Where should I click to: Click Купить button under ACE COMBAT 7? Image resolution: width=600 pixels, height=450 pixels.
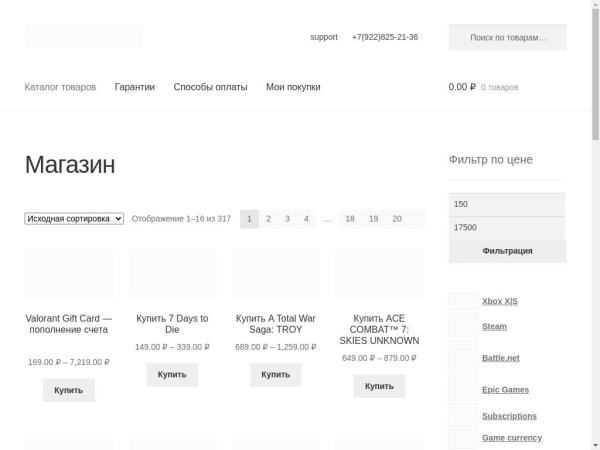(379, 386)
